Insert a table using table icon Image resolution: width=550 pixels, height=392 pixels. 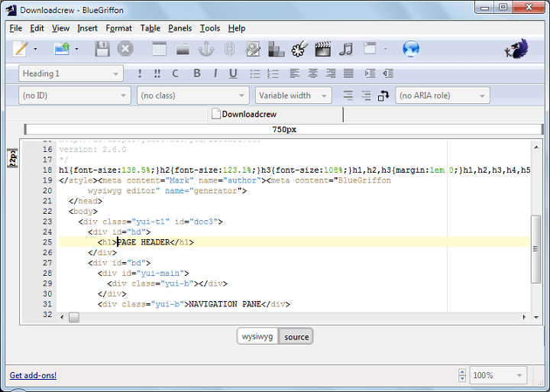[159, 49]
